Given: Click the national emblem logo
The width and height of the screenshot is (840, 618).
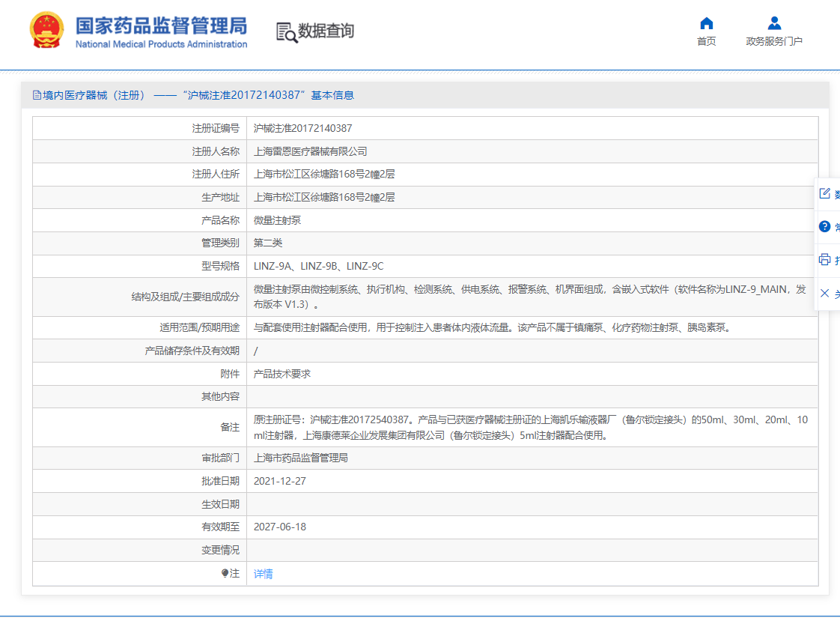Looking at the screenshot, I should [x=46, y=30].
